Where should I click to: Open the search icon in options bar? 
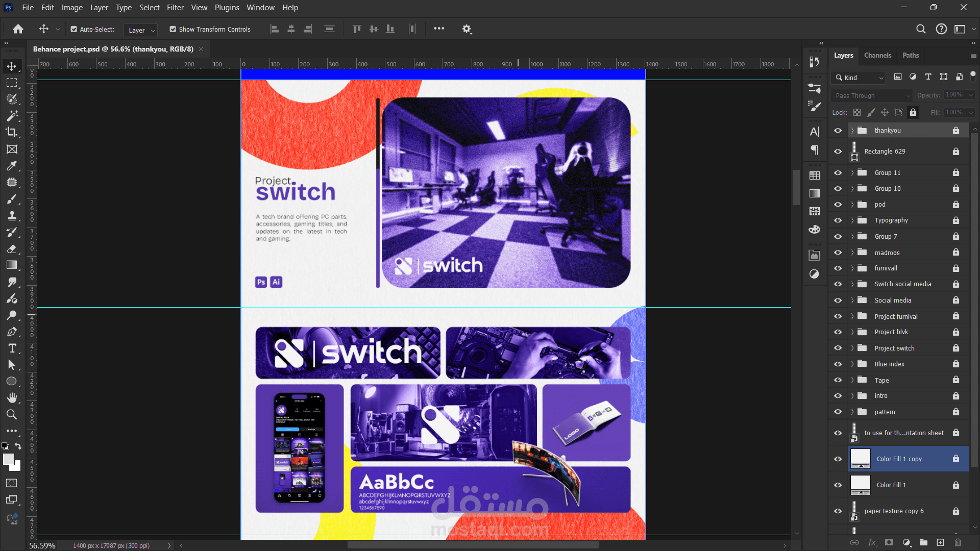[x=921, y=29]
